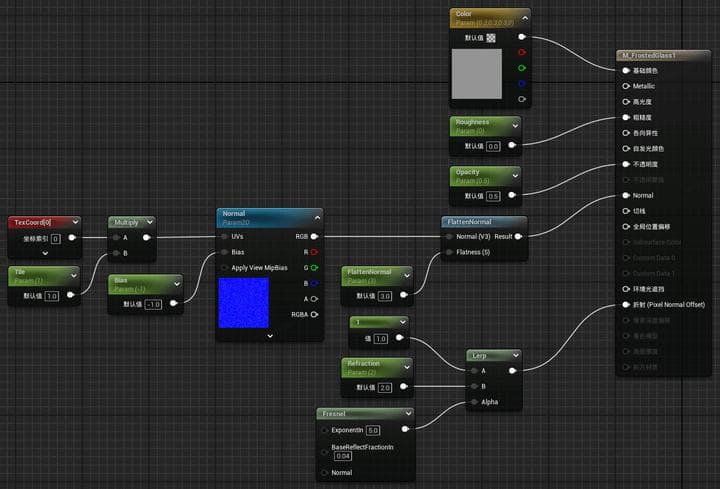Collapse the Color parameter node
The image size is (720, 489).
tap(525, 18)
